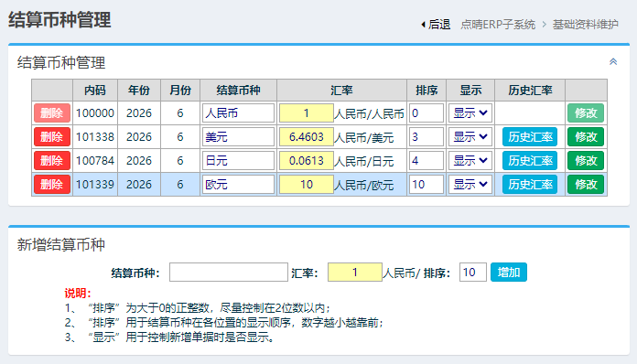637x364 pixels.
Task: Click internal code 100784 cell
Action: (95, 161)
